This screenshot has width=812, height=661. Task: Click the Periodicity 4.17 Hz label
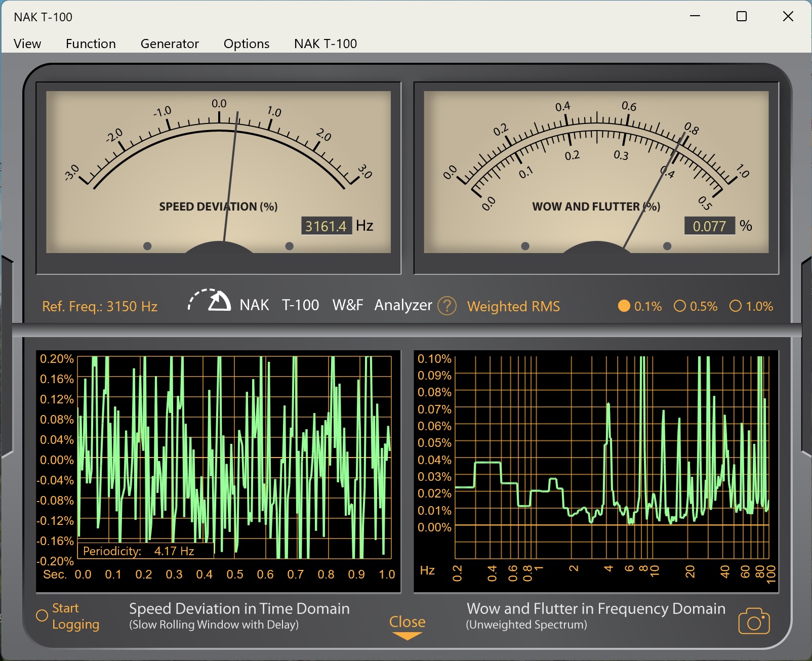[x=145, y=551]
